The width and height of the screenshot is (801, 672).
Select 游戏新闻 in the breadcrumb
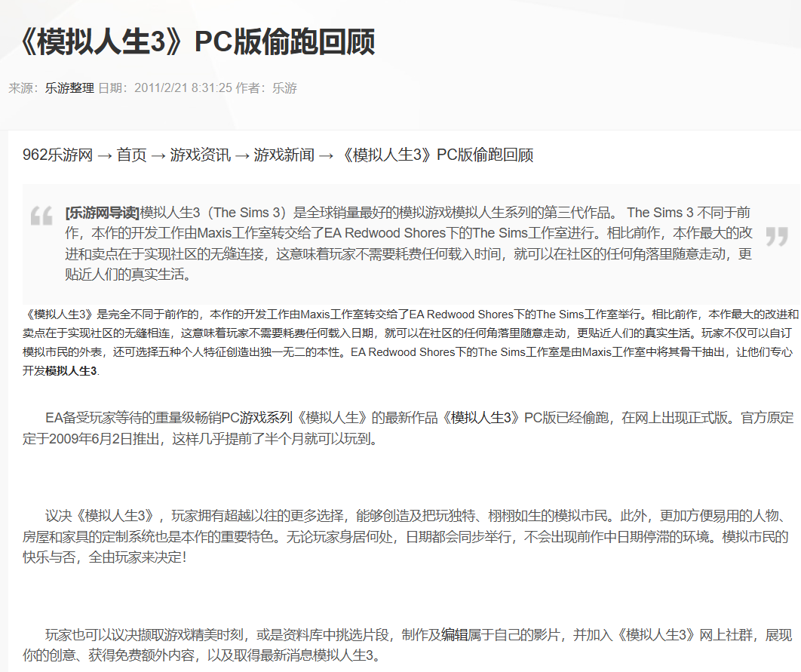pos(284,154)
